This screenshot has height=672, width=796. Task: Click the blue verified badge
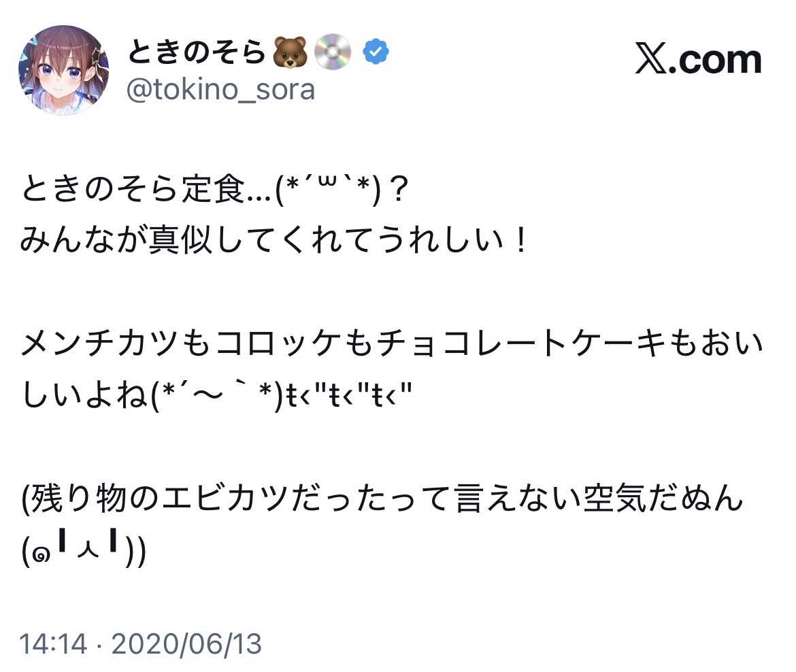click(x=375, y=53)
